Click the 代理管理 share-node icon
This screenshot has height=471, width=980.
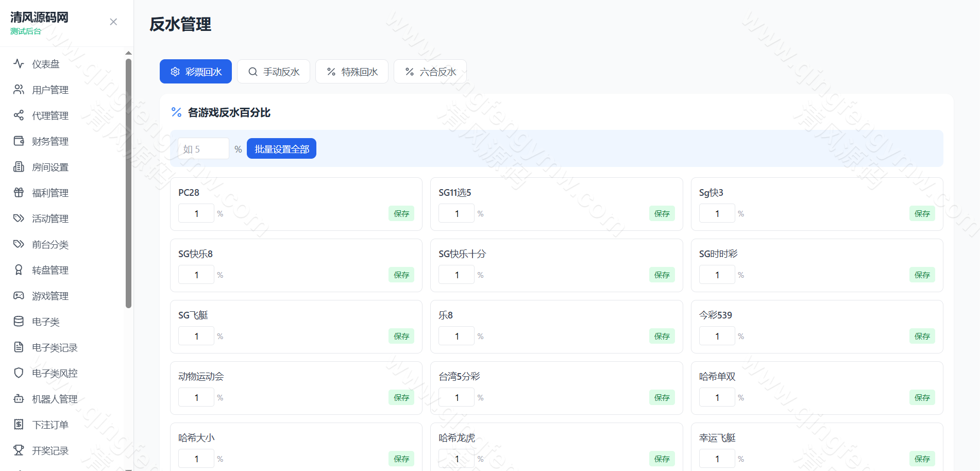[19, 115]
